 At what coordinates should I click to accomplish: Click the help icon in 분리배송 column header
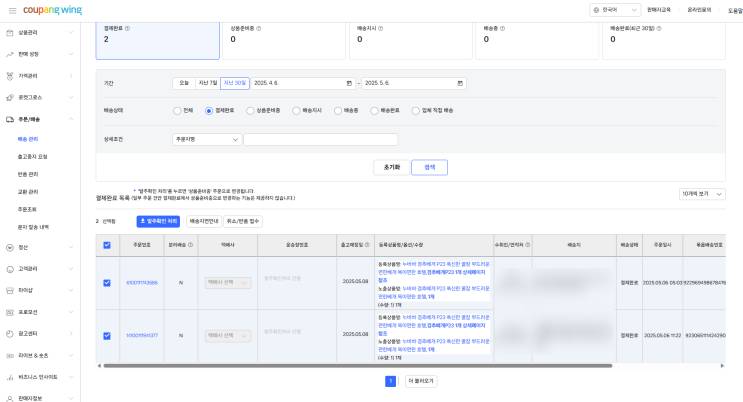click(x=190, y=245)
